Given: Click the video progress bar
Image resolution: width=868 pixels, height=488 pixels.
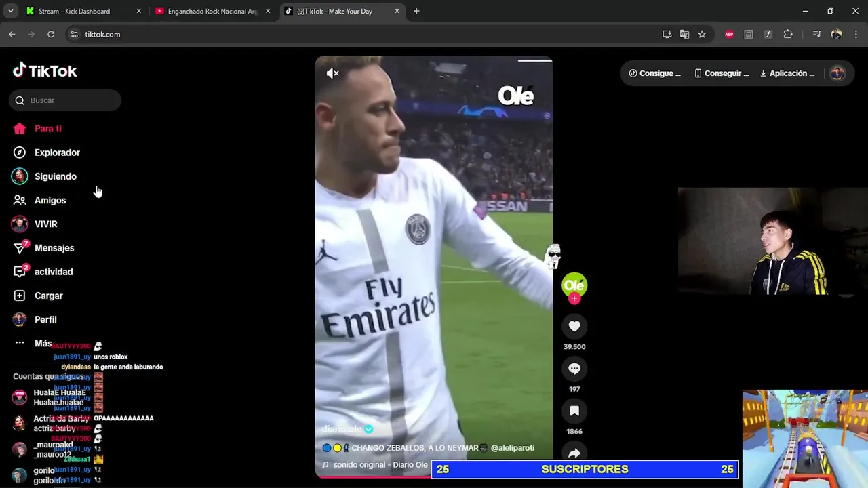Looking at the screenshot, I should (x=434, y=476).
